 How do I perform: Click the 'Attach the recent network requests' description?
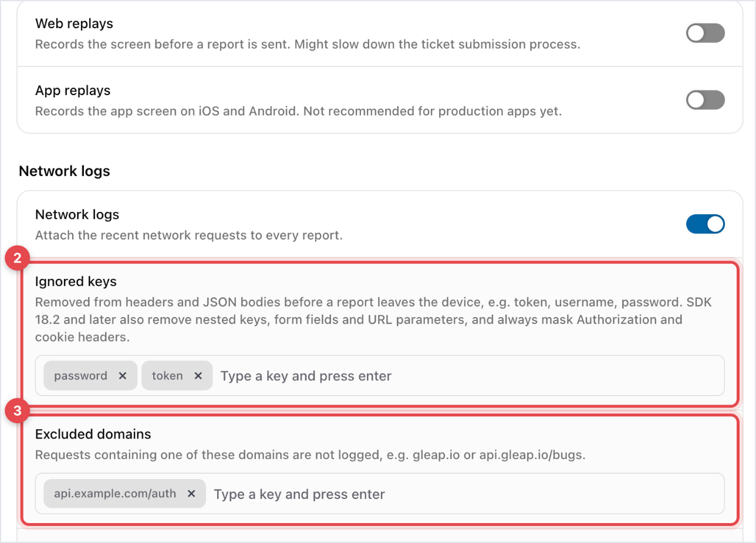pyautogui.click(x=189, y=236)
